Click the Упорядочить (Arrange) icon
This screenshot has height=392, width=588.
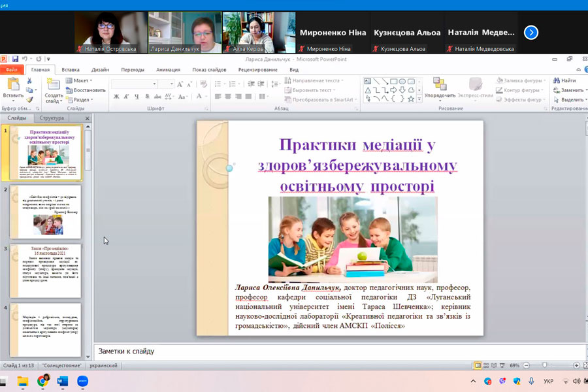coord(439,84)
